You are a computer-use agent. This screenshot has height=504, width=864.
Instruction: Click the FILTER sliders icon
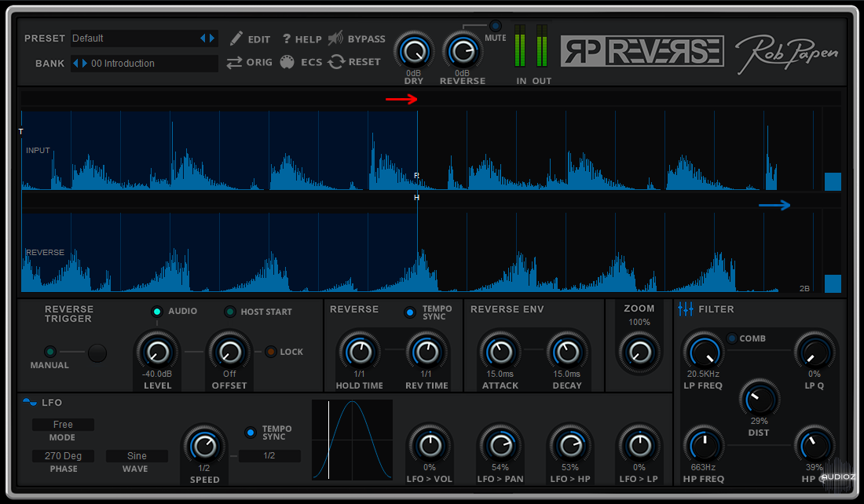[x=686, y=309]
